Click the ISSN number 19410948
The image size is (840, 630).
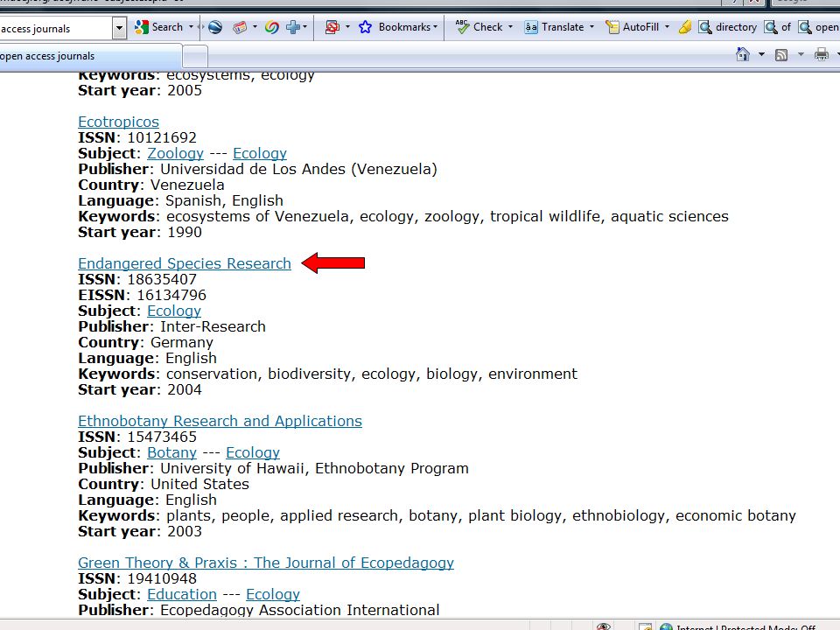[162, 579]
